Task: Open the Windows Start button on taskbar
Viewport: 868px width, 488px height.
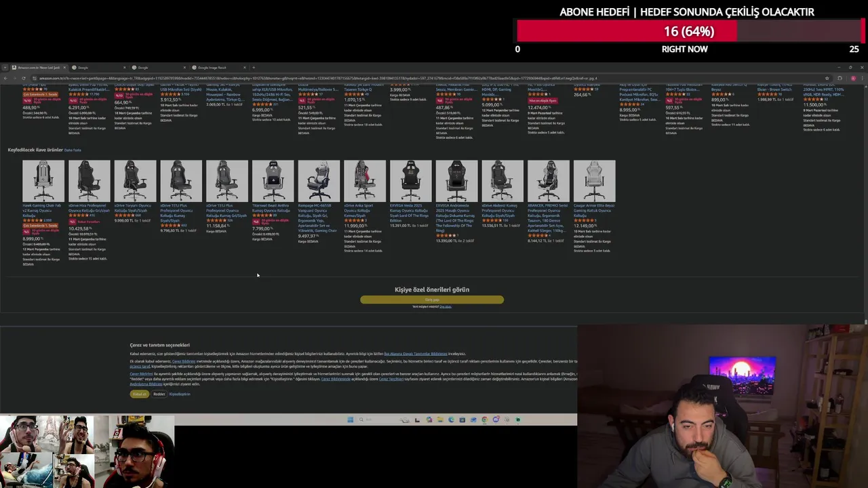Action: 351,420
